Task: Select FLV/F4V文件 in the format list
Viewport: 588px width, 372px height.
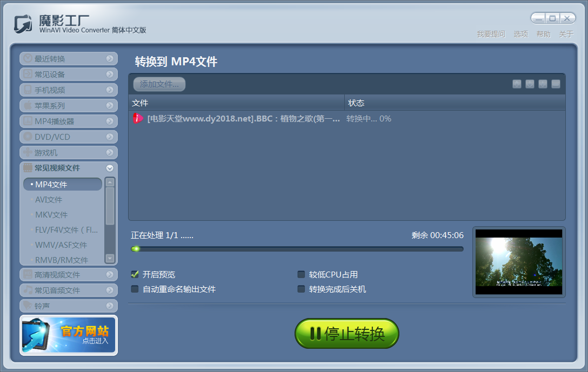Action: point(66,229)
